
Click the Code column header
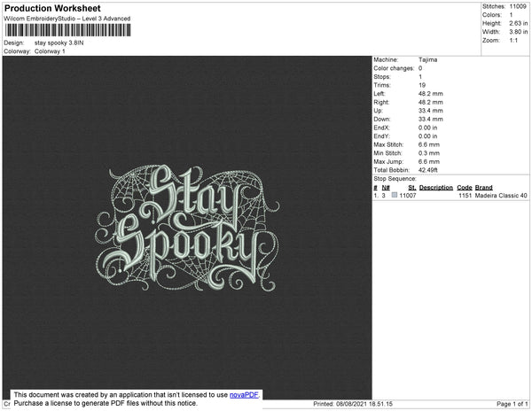click(465, 188)
